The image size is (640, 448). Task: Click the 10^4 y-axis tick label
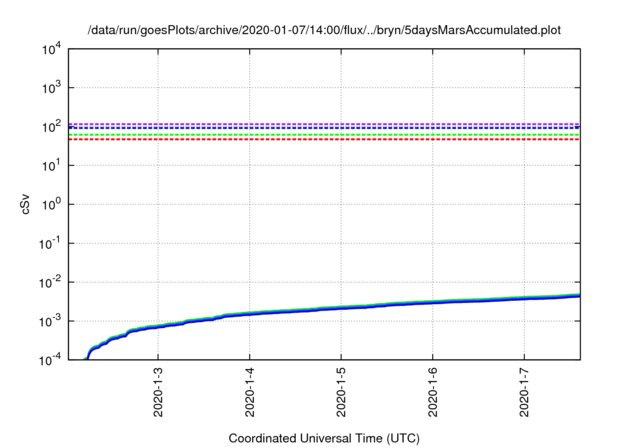(52, 50)
